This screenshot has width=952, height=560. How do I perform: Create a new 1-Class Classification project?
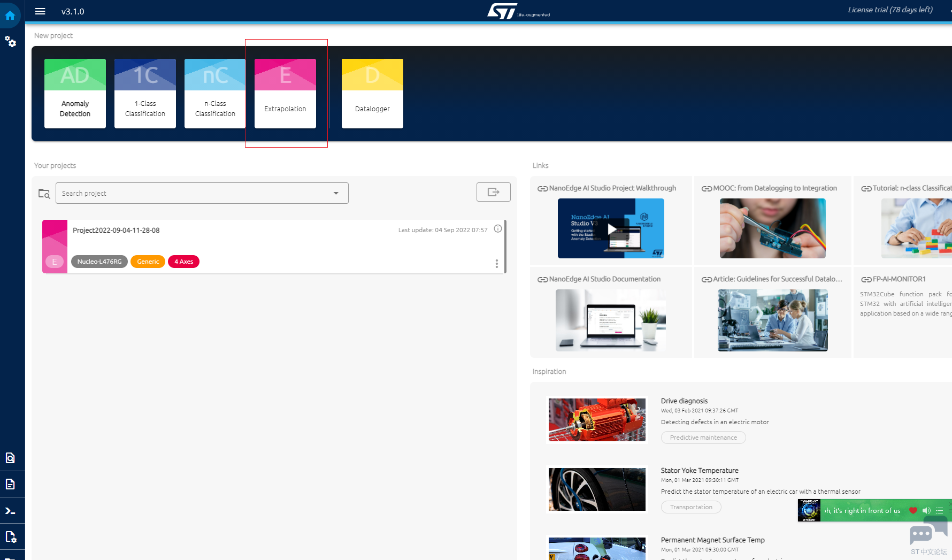145,94
